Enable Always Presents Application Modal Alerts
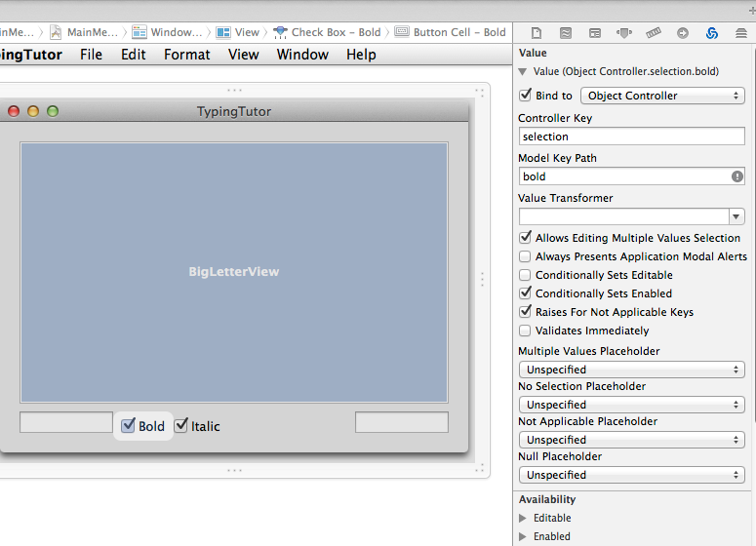This screenshot has width=756, height=546. click(525, 256)
